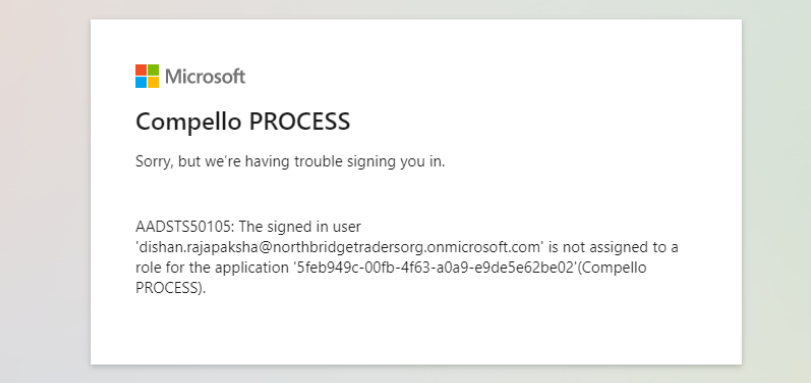Click 'role for the application' text

(x=212, y=268)
